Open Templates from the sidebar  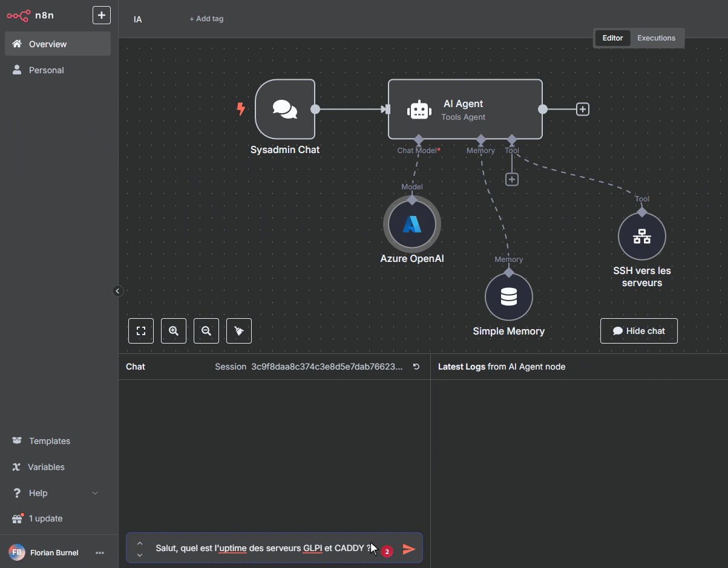49,441
